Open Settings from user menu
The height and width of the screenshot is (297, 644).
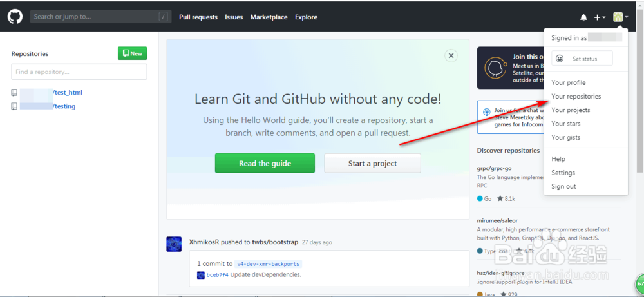click(563, 173)
